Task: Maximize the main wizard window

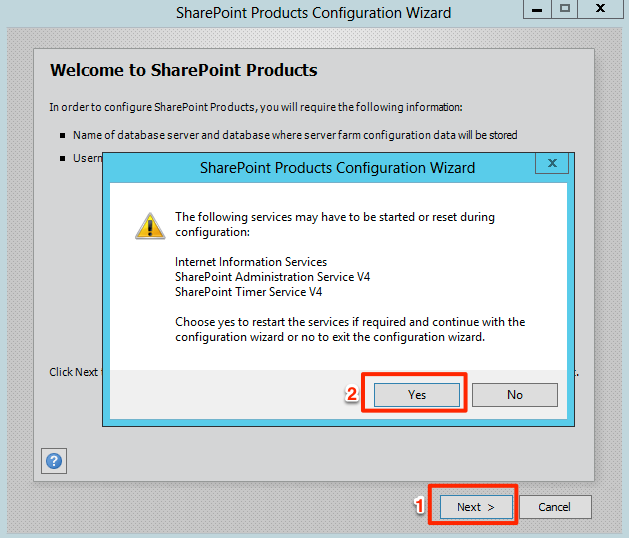Action: (x=565, y=9)
